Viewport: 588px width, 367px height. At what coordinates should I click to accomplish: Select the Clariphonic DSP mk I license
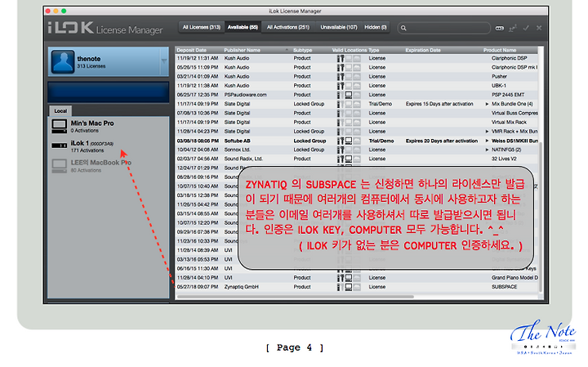tap(357, 67)
